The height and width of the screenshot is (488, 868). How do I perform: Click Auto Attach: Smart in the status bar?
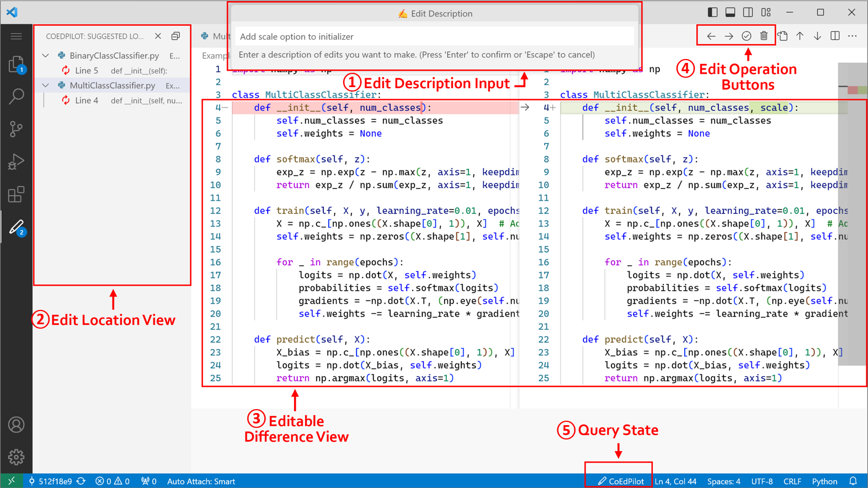[x=201, y=481]
